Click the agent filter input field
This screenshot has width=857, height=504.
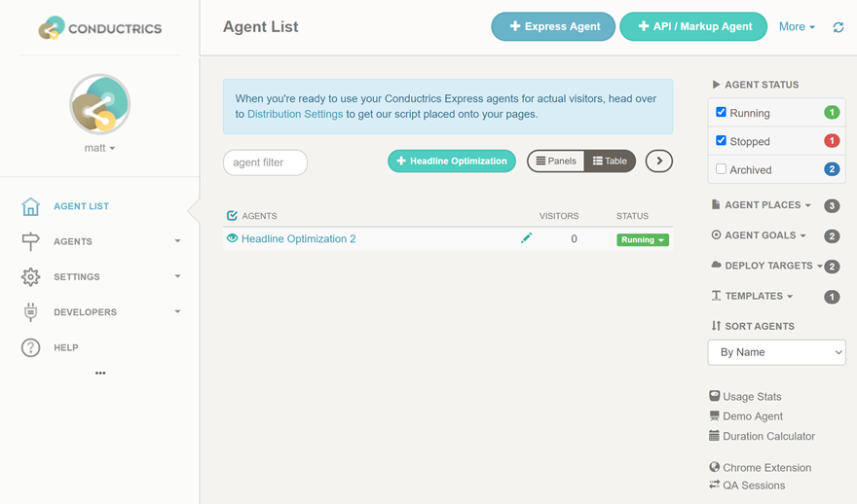click(x=265, y=162)
